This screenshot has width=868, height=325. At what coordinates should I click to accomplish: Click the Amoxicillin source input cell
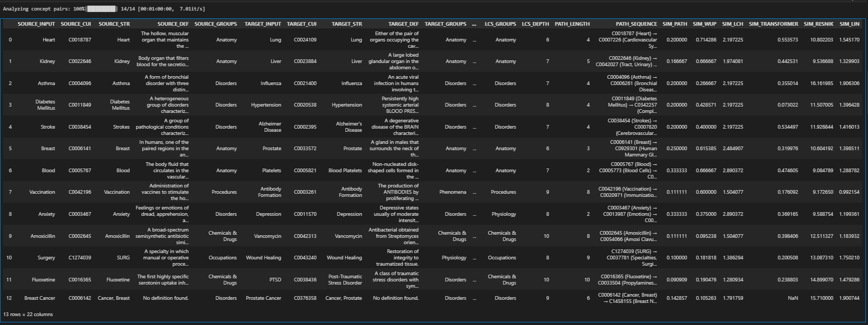point(43,236)
